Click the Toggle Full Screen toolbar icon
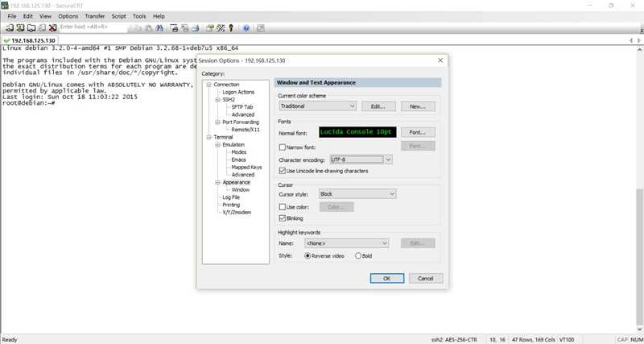This screenshot has height=344, width=644. coord(260,28)
